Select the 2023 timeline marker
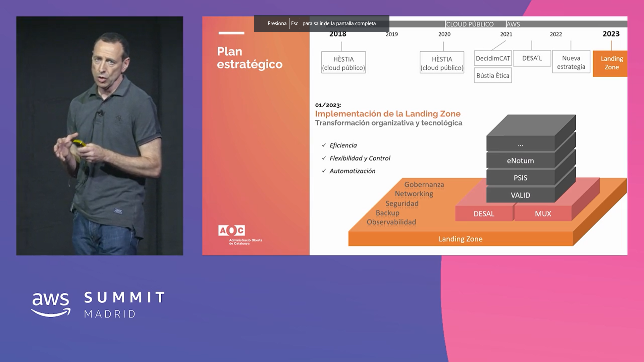 pos(611,34)
